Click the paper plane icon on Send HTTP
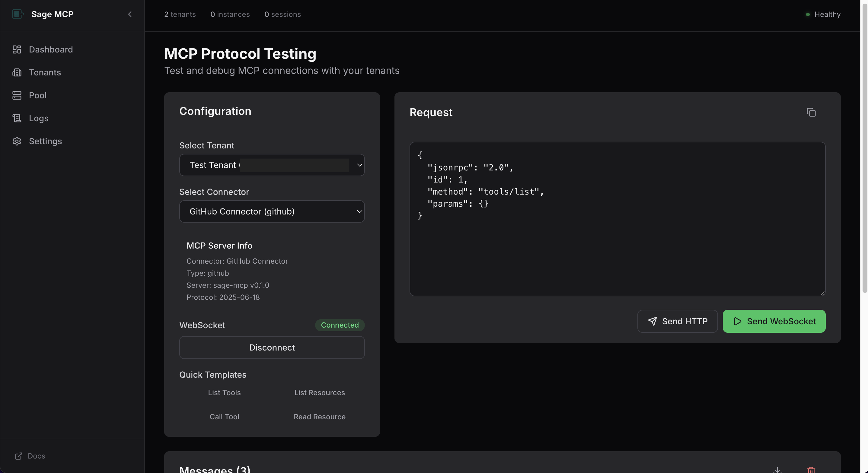 (x=652, y=321)
